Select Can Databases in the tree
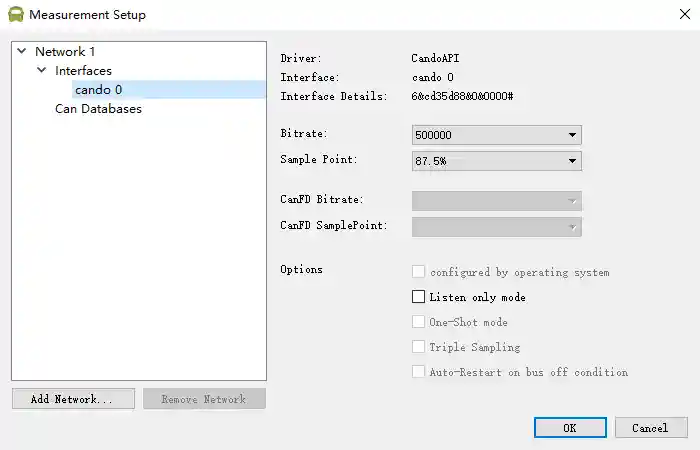Viewport: 700px width, 450px height. click(x=98, y=109)
